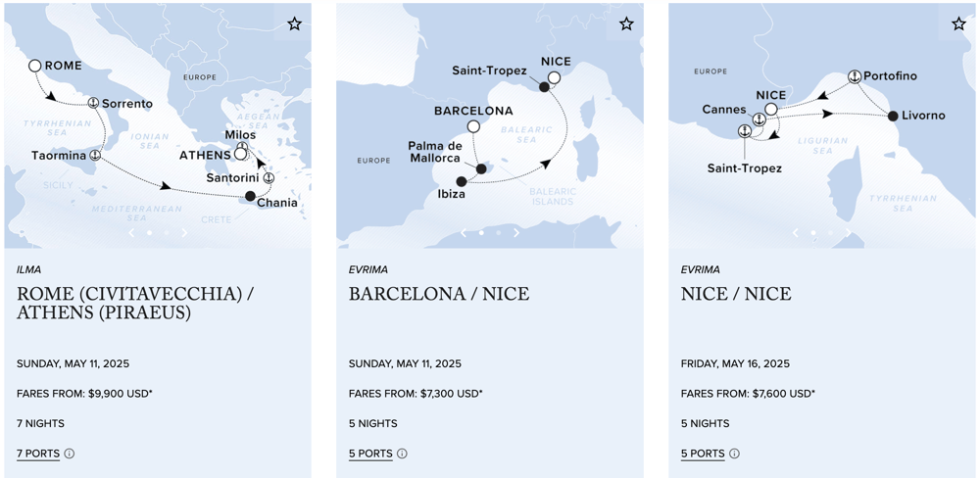This screenshot has width=980, height=478.
Task: Go to previous image on Rome map carousel
Action: pyautogui.click(x=131, y=232)
